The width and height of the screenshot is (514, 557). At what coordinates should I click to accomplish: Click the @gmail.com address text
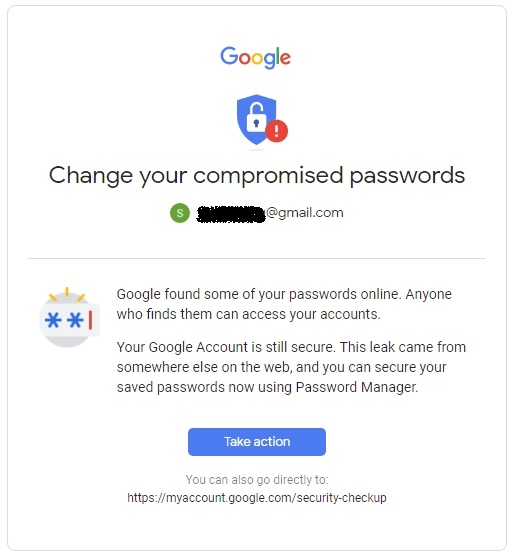coord(305,213)
